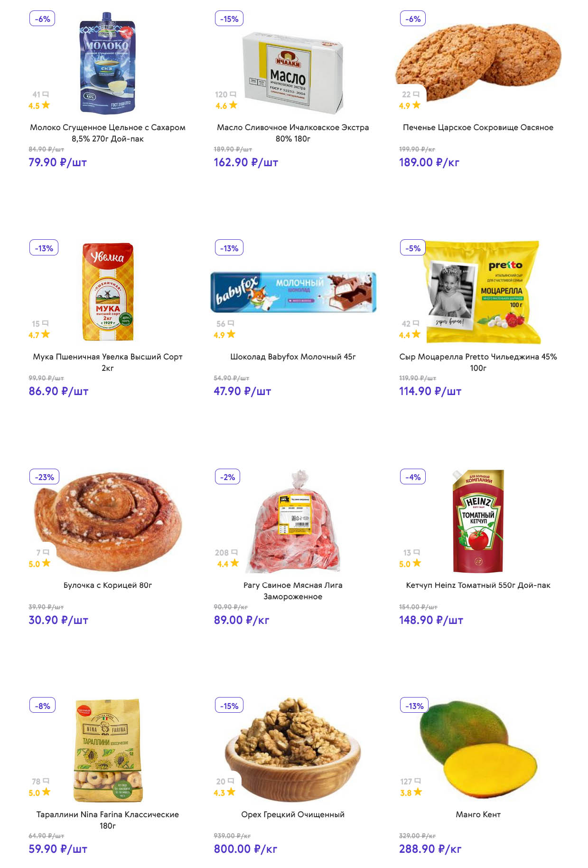Click the -15% discount badge on walnuts

click(x=229, y=706)
